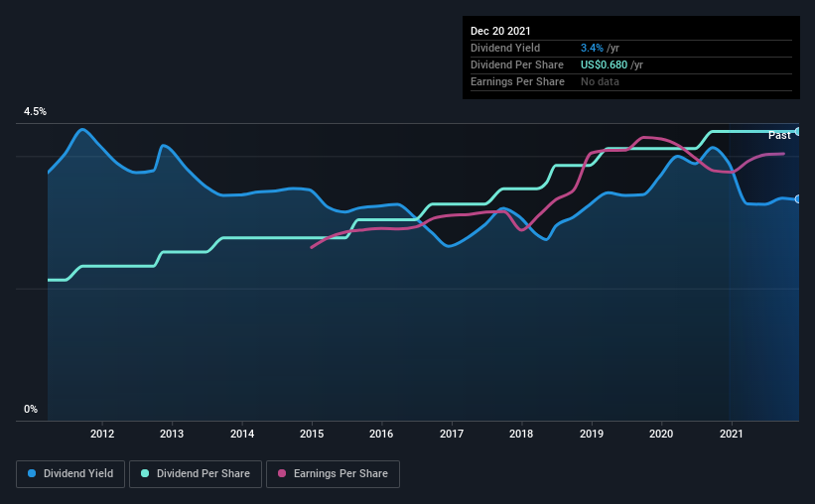815x504 pixels.
Task: Click the teal Dividend Per Share endpoint marker
Action: click(798, 131)
